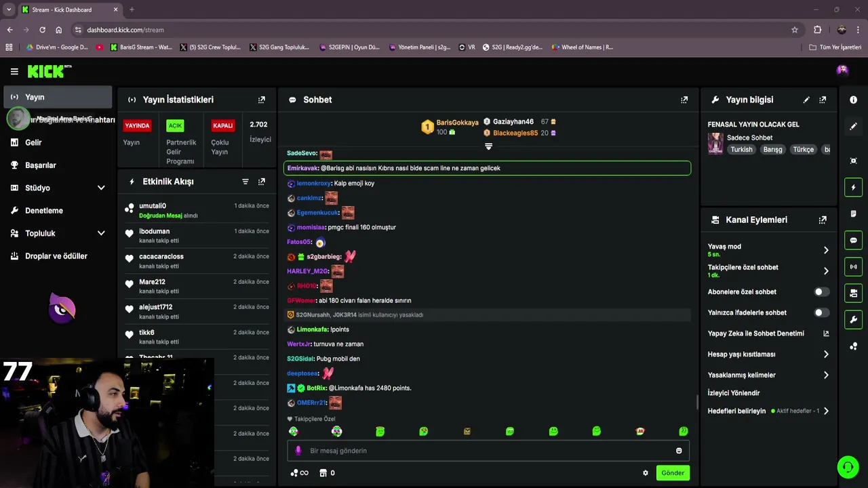Click the stream category thumbnail image
The height and width of the screenshot is (488, 868).
click(x=715, y=144)
